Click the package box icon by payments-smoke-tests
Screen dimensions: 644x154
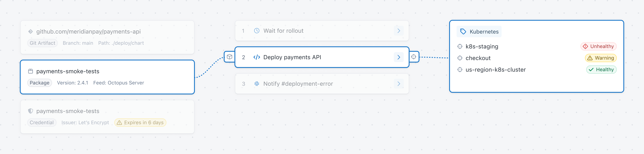(x=31, y=71)
